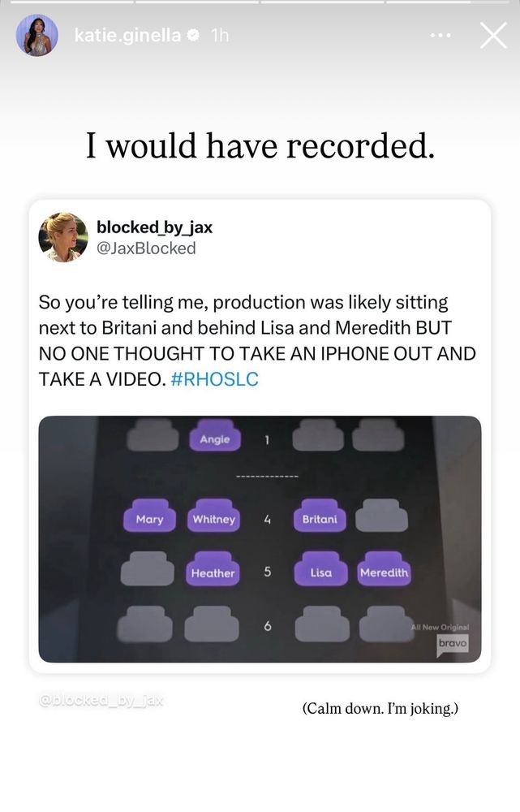Select the Heather seat icon
The width and height of the screenshot is (520, 812).
213,568
